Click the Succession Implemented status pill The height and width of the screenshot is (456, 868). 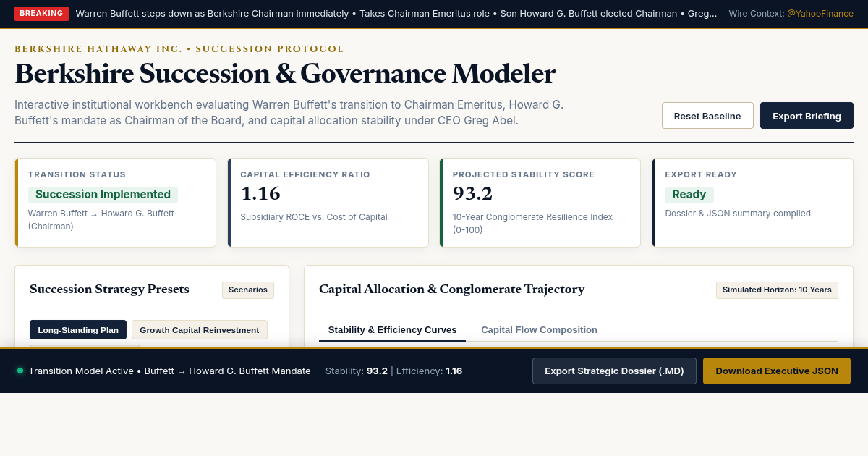(x=103, y=195)
